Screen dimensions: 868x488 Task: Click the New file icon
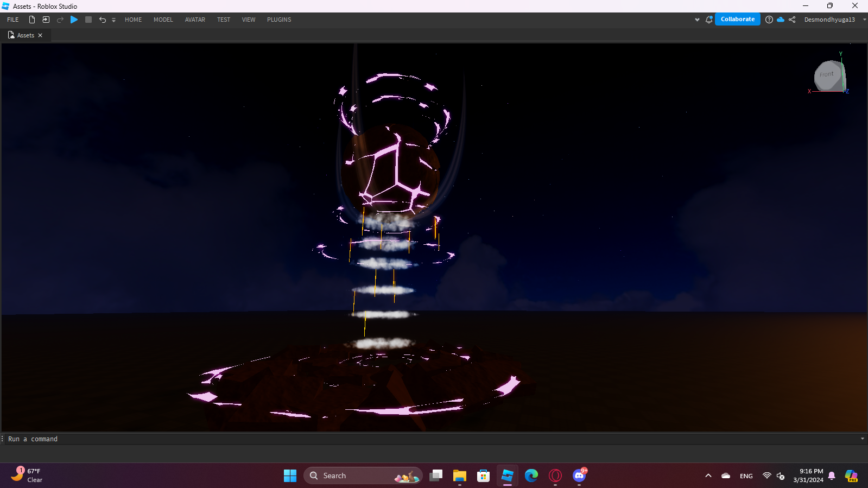(32, 20)
